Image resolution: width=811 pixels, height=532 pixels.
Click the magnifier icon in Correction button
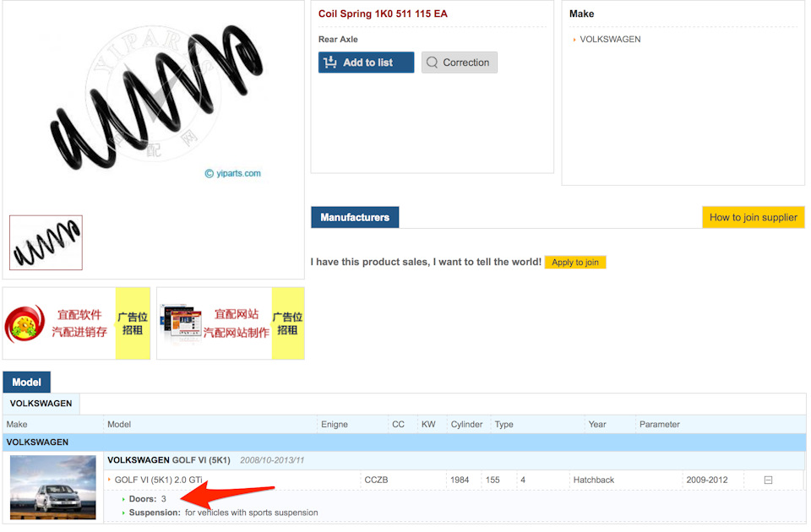tap(432, 62)
